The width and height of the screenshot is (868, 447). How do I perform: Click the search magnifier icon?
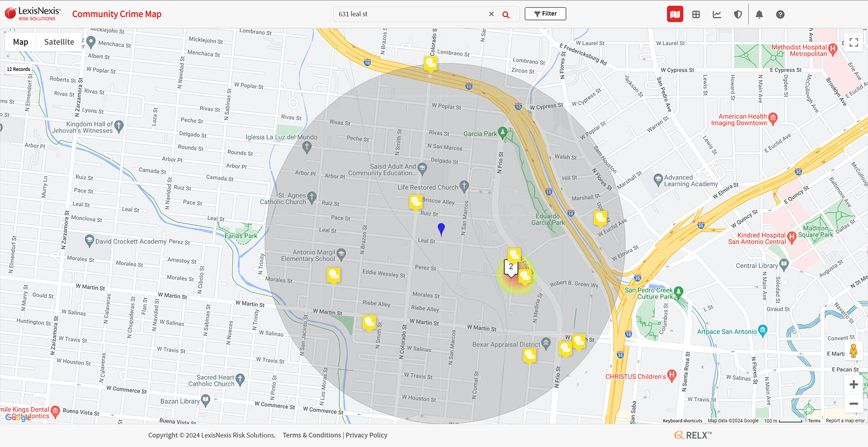pyautogui.click(x=506, y=14)
